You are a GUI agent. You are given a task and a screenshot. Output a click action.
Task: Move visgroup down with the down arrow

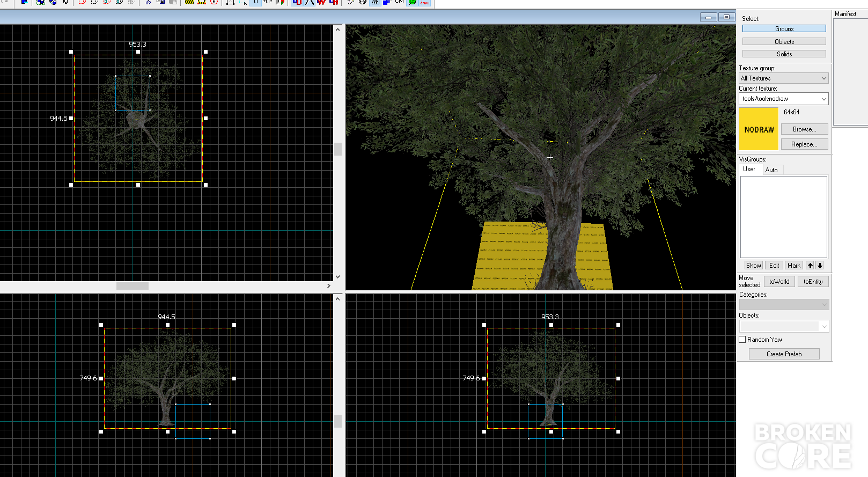coord(820,266)
